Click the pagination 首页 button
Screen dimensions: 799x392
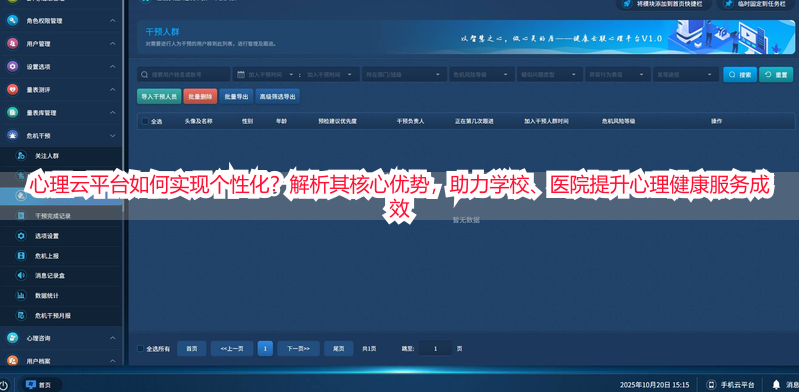coord(192,349)
